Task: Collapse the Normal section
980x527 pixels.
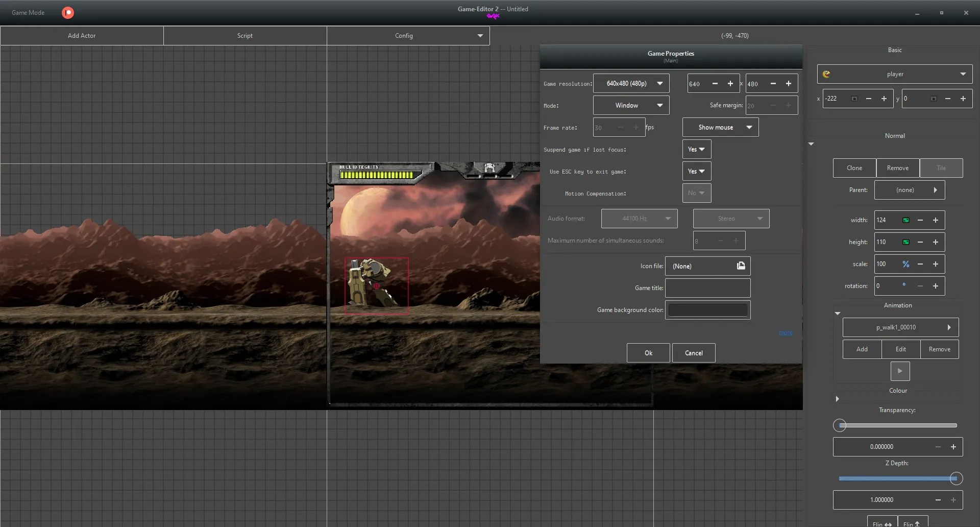Action: pyautogui.click(x=811, y=144)
